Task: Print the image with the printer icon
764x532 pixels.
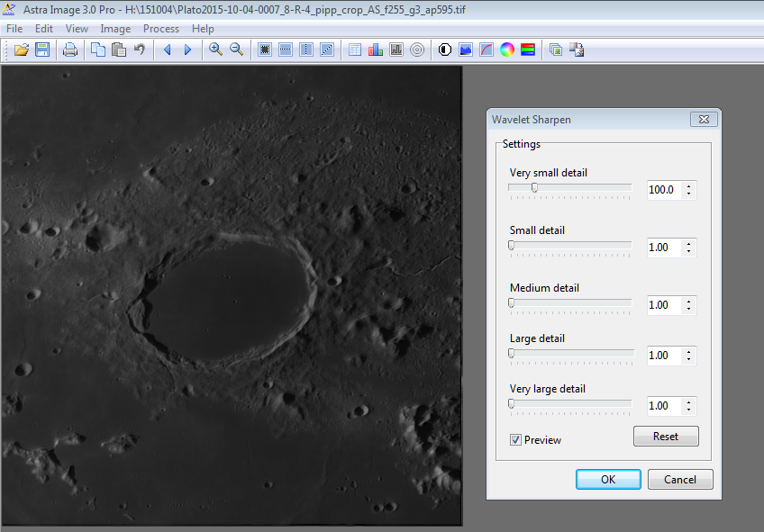Action: [x=70, y=50]
